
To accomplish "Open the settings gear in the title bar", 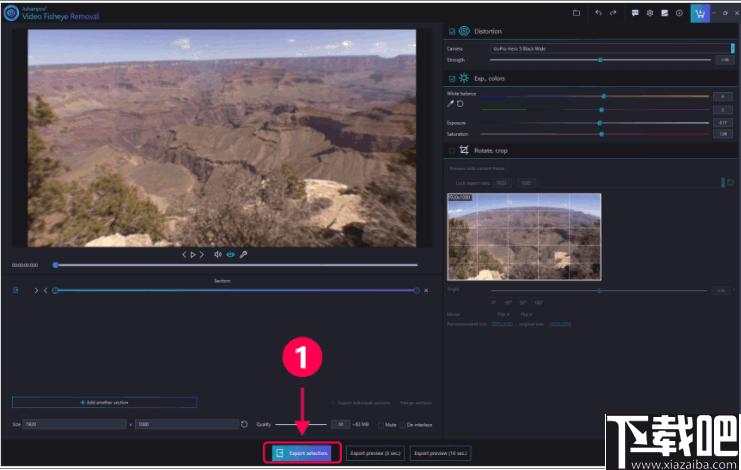I will click(650, 13).
